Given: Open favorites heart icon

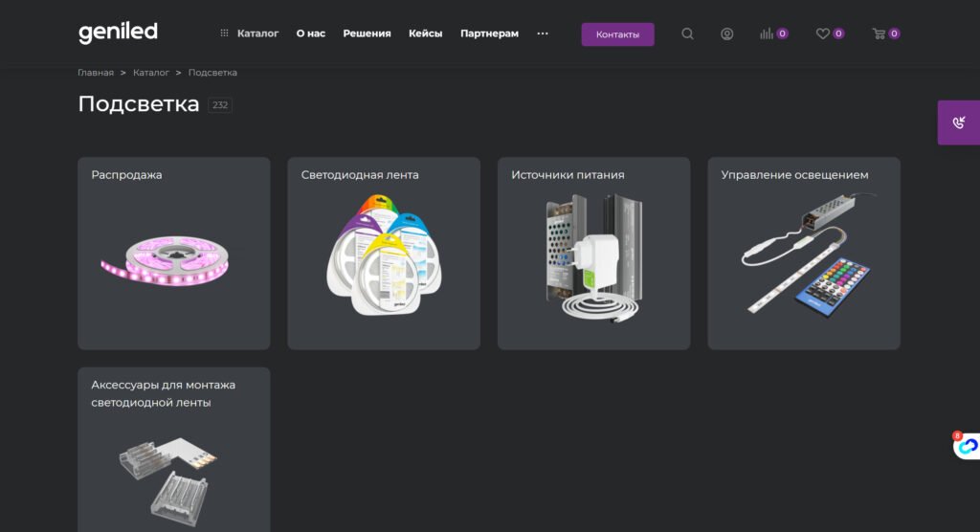Looking at the screenshot, I should [822, 33].
